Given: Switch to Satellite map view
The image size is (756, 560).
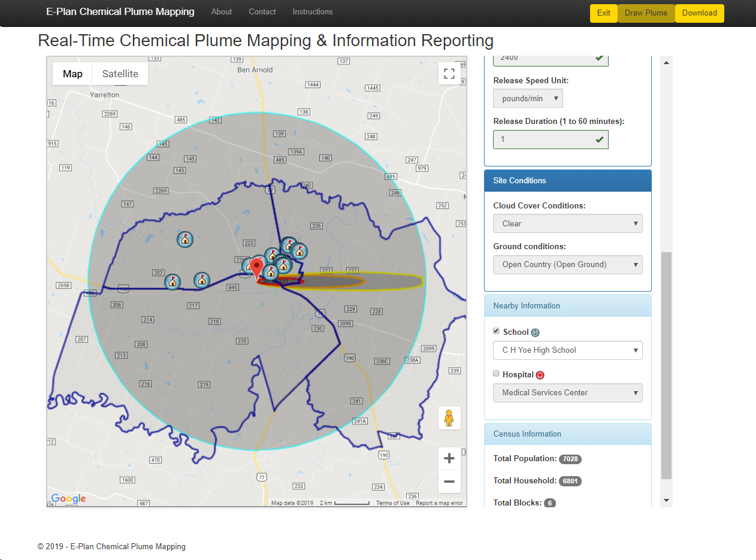Looking at the screenshot, I should 120,74.
